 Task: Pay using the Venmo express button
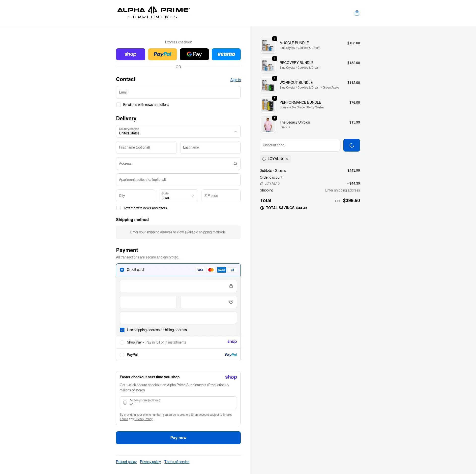point(226,54)
